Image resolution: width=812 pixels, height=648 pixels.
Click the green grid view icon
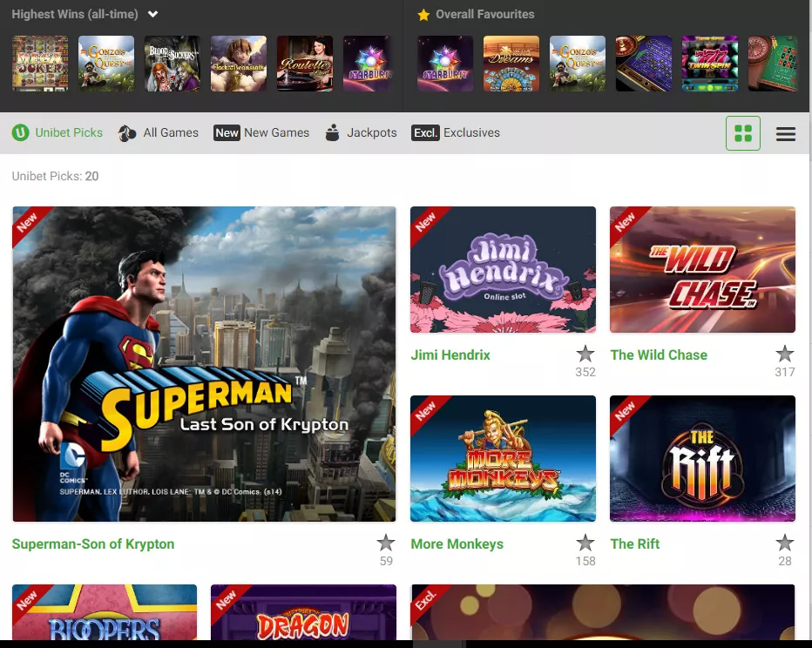tap(743, 133)
